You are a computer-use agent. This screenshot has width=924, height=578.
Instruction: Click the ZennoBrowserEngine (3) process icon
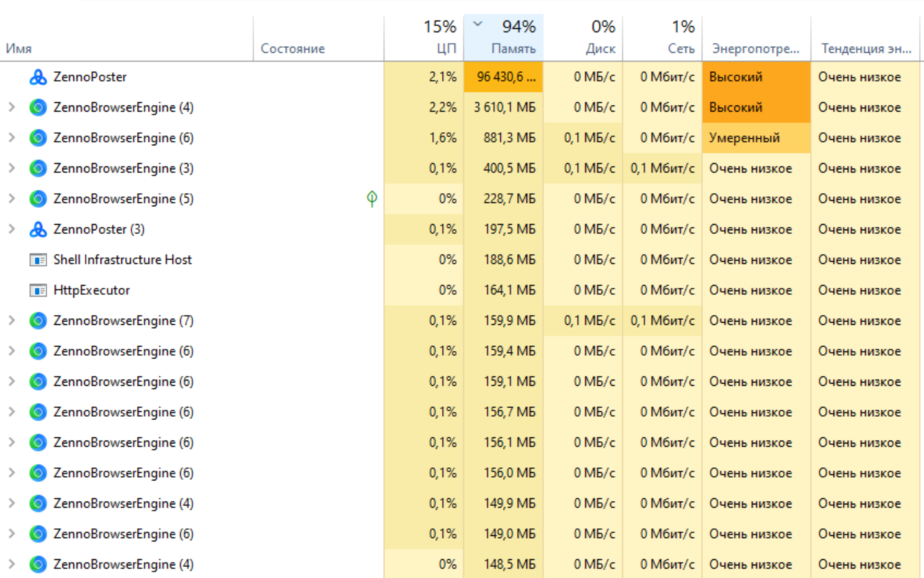pyautogui.click(x=38, y=168)
